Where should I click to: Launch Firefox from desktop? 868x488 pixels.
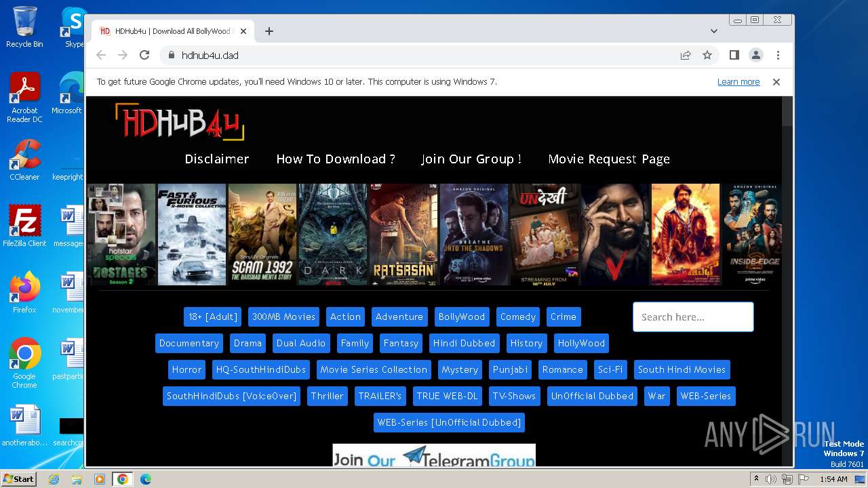pos(24,292)
